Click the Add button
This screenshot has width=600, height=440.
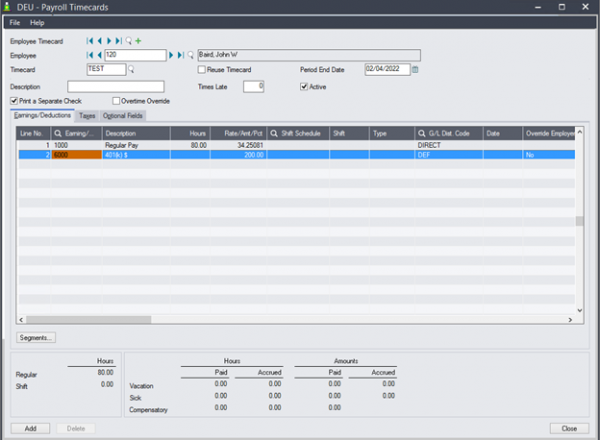click(x=30, y=429)
